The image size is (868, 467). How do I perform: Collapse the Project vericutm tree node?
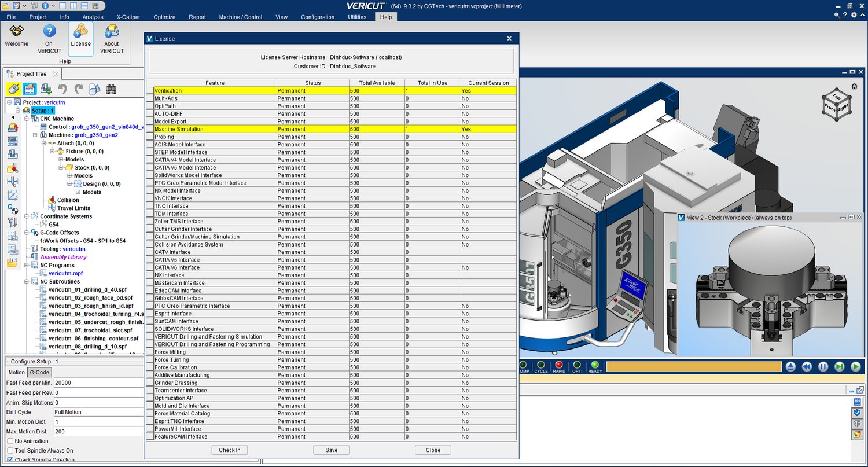9,102
